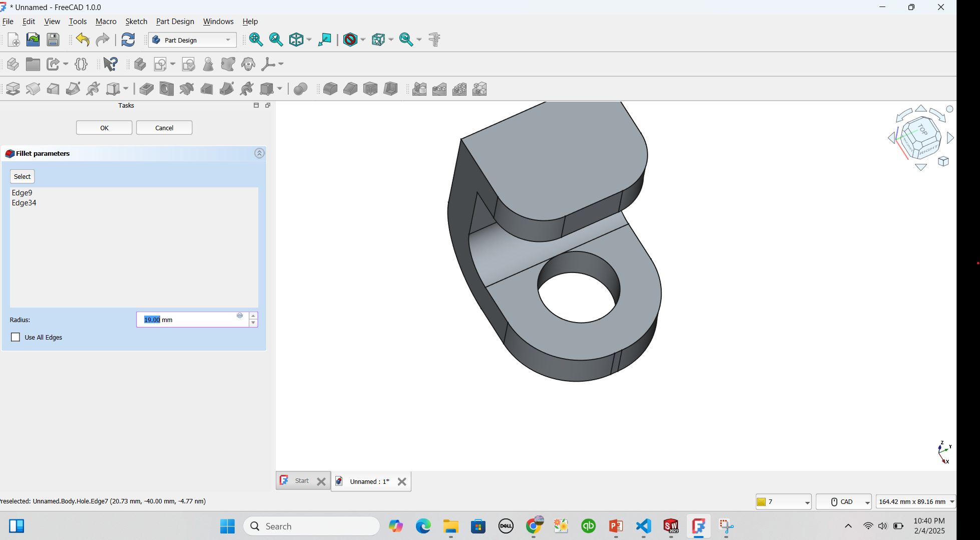Select the MultiTransform icon

tap(479, 89)
